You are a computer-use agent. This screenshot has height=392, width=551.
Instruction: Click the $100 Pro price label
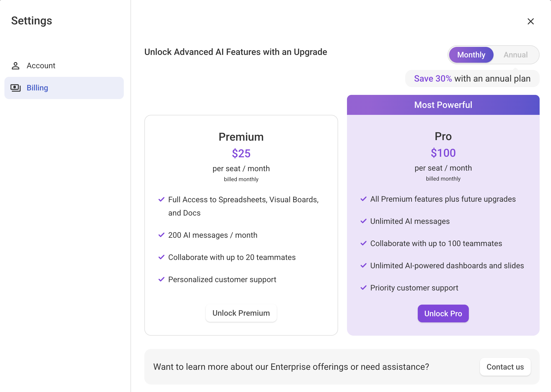pyautogui.click(x=443, y=153)
